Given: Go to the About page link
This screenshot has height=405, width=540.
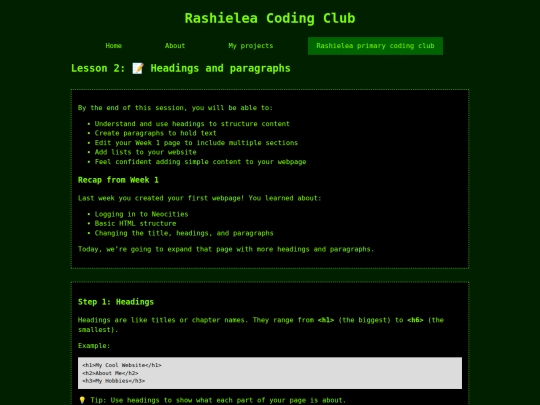Looking at the screenshot, I should [175, 46].
